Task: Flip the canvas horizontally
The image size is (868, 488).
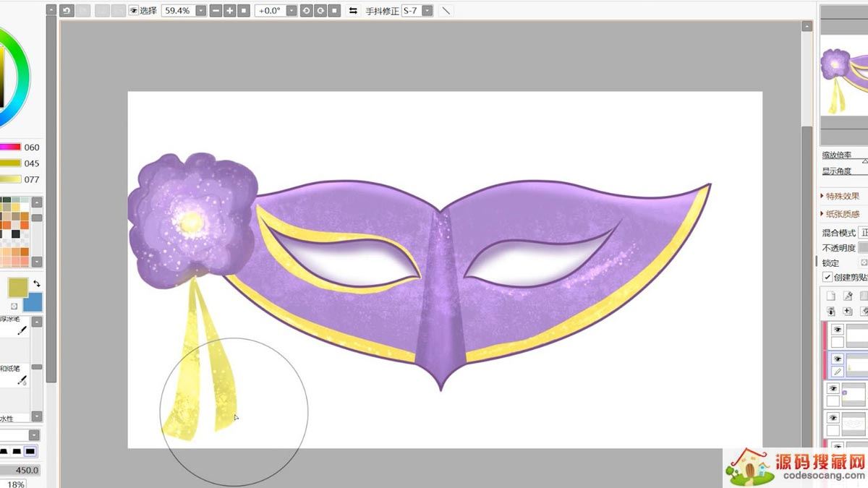Action: (x=353, y=11)
